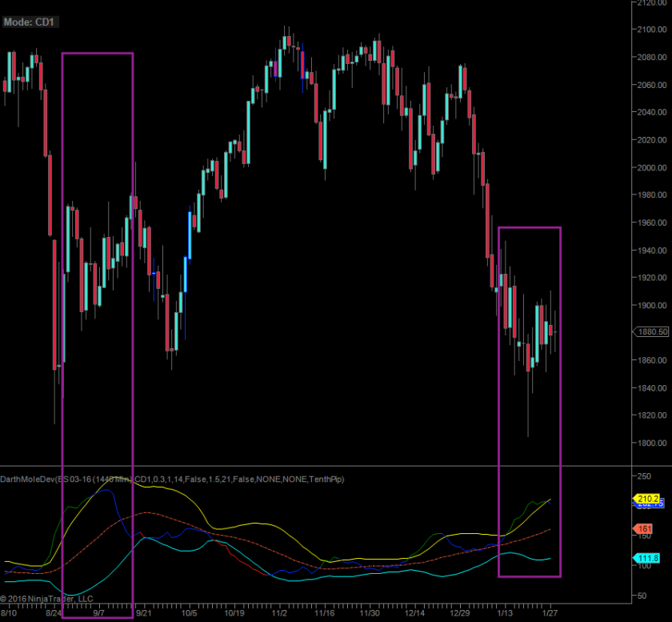Viewport: 672px width, 622px height.
Task: Click the 250 level on indicator axis
Action: (642, 476)
